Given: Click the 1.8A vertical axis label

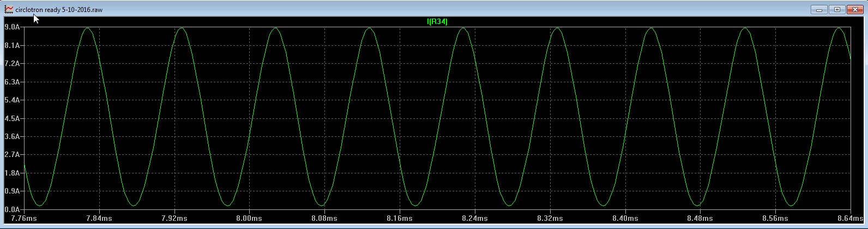Looking at the screenshot, I should click(12, 173).
